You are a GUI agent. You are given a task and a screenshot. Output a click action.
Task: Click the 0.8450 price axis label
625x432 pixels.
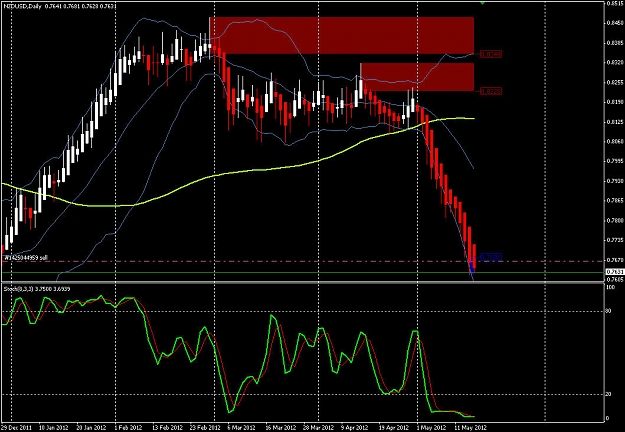(615, 23)
